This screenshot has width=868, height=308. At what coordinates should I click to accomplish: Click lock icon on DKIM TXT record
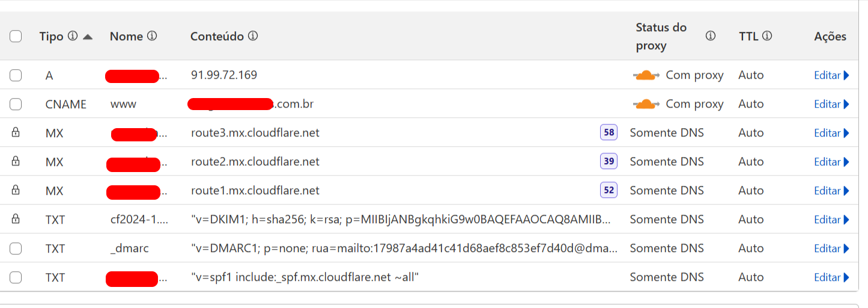[x=16, y=220]
